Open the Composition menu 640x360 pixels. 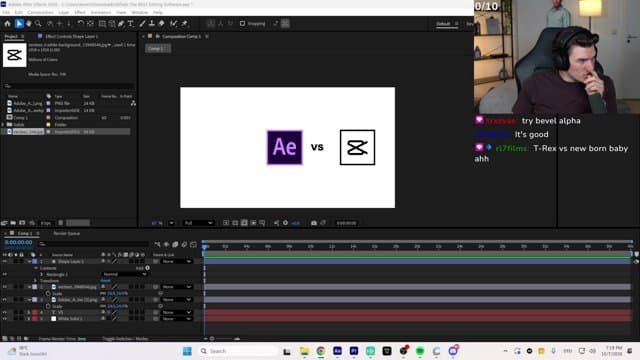pyautogui.click(x=40, y=13)
